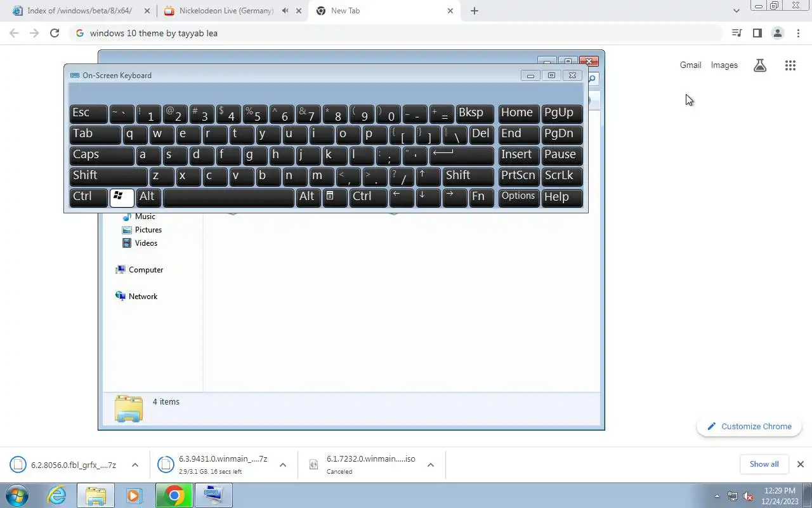This screenshot has height=508, width=812.
Task: Show hidden tray icons arrow
Action: tap(717, 497)
